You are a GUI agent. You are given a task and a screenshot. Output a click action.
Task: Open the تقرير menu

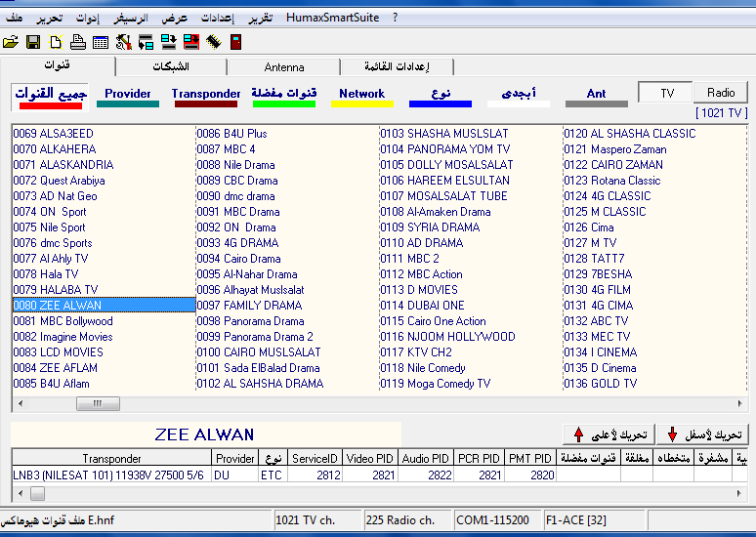tap(261, 19)
